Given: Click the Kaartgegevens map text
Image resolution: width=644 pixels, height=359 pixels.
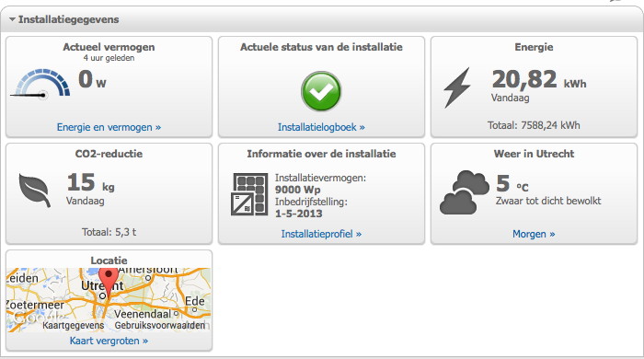Looking at the screenshot, I should point(74,325).
